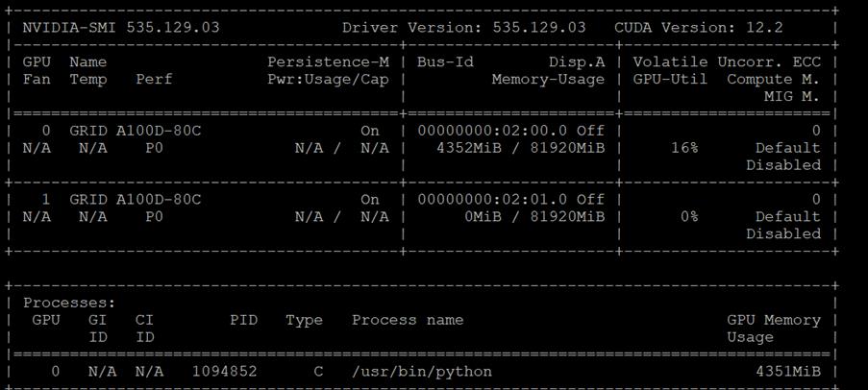This screenshot has width=868, height=390.
Task: Click the Processes: section label
Action: 69,304
